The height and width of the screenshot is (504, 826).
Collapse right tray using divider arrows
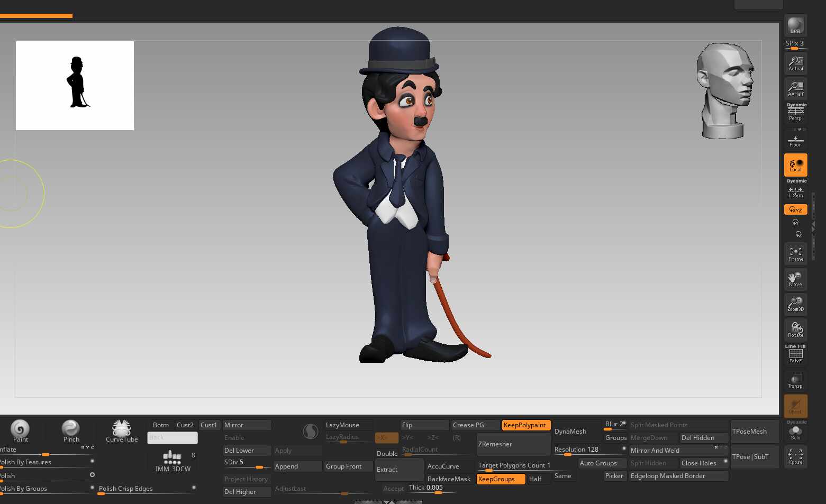click(x=813, y=226)
